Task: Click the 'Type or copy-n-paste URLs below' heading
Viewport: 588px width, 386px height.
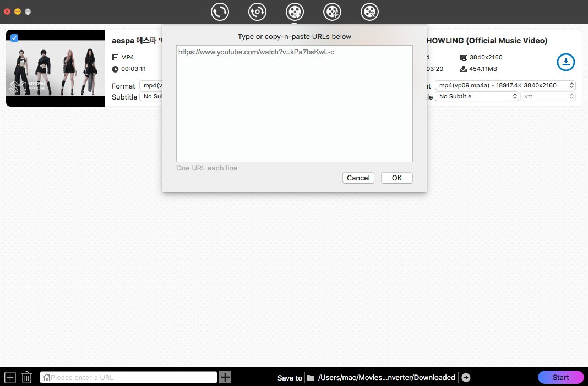Action: (x=295, y=37)
